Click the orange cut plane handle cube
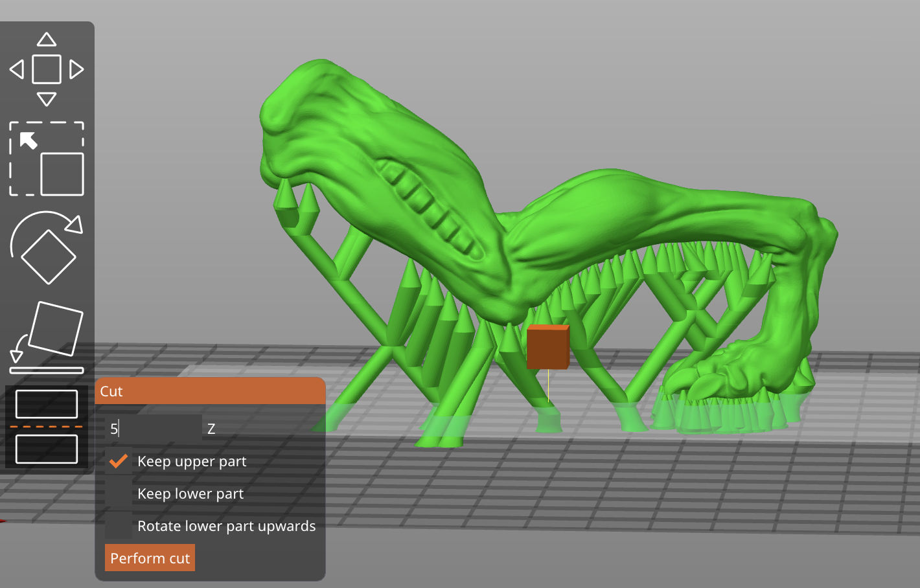 [x=548, y=347]
